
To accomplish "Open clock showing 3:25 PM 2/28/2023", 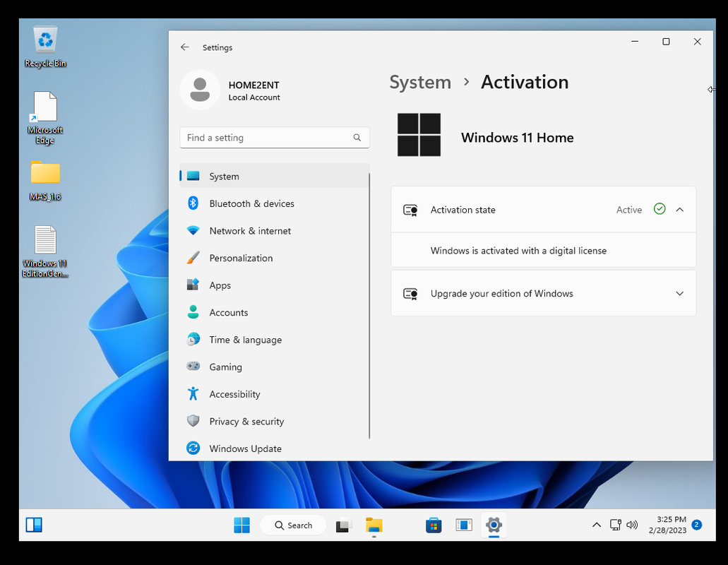I will 668,525.
